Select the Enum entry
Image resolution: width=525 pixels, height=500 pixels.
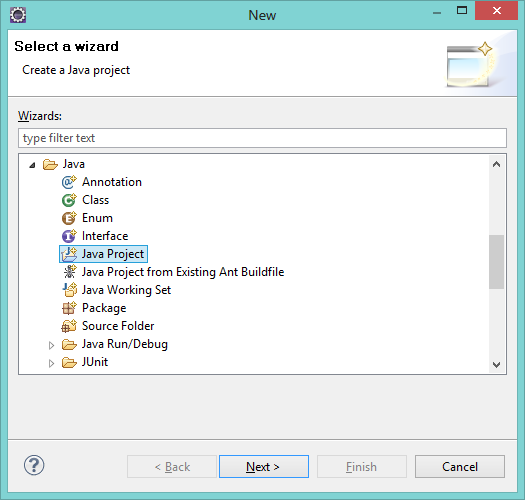97,218
